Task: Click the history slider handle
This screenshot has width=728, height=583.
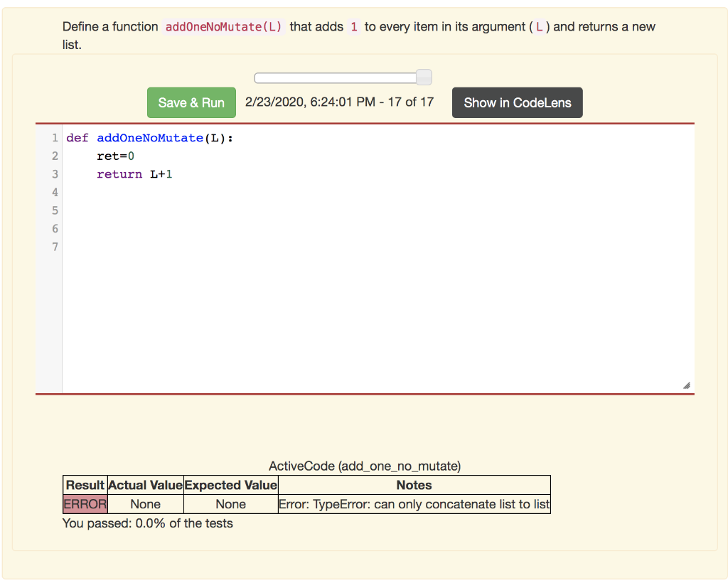Action: point(424,77)
